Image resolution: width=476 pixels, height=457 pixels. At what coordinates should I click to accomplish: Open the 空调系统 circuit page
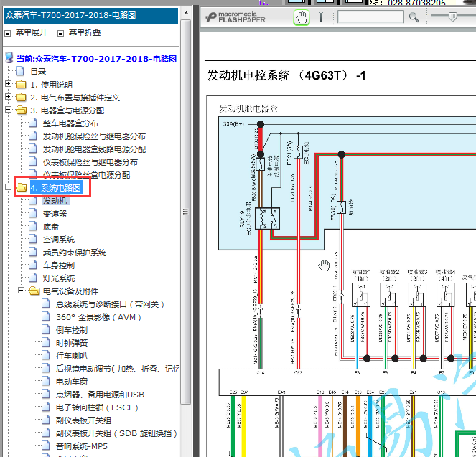pos(59,240)
